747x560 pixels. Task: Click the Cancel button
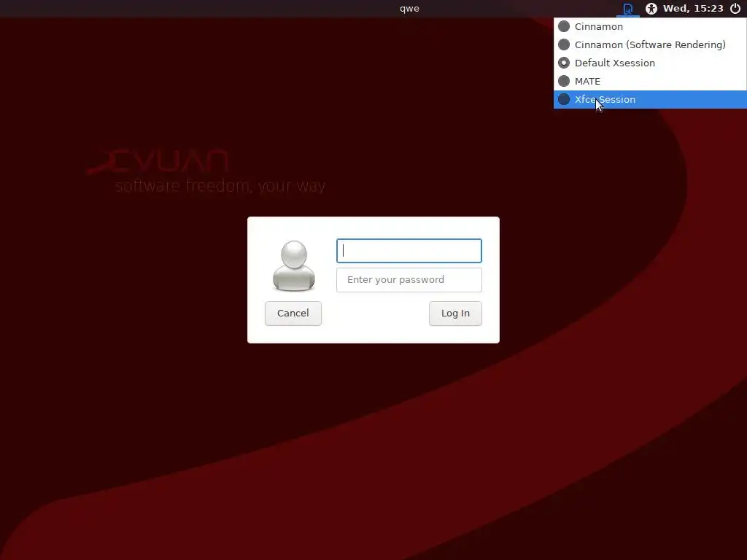(293, 314)
